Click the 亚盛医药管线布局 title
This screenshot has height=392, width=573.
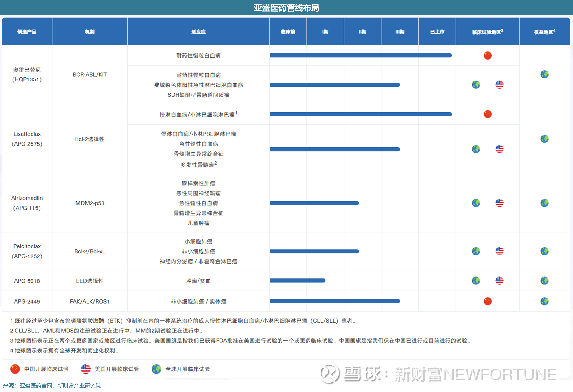286,8
